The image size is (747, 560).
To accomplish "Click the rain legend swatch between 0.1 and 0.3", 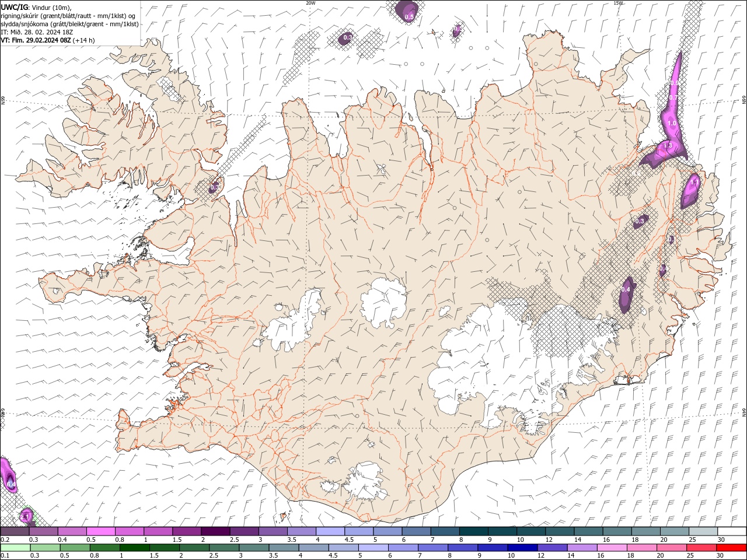I will (15, 548).
